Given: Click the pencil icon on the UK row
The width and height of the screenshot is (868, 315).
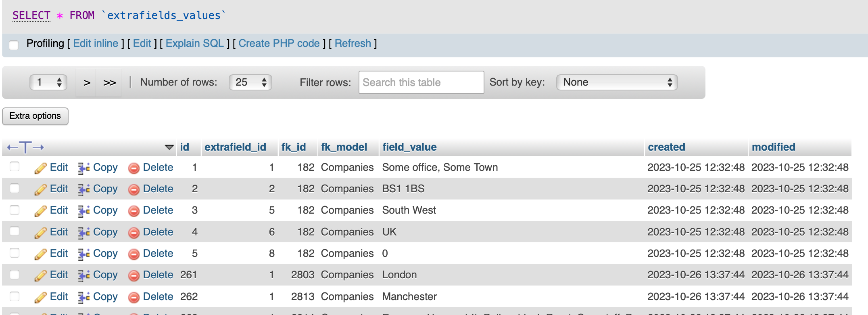Looking at the screenshot, I should (x=40, y=233).
